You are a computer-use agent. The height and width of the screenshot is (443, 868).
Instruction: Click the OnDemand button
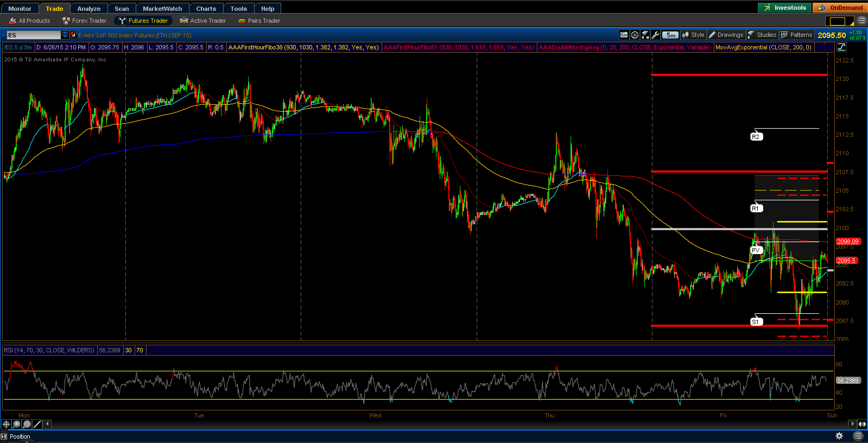pyautogui.click(x=840, y=8)
